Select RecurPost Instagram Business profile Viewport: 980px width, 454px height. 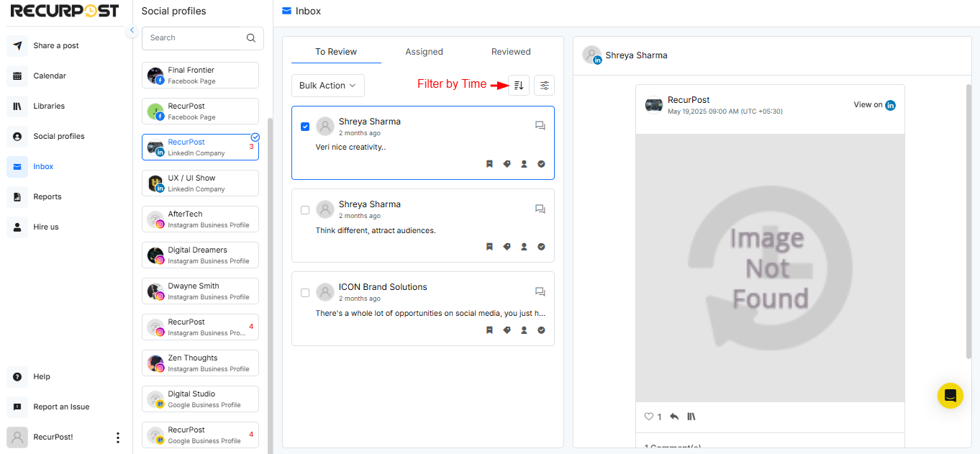pyautogui.click(x=200, y=327)
